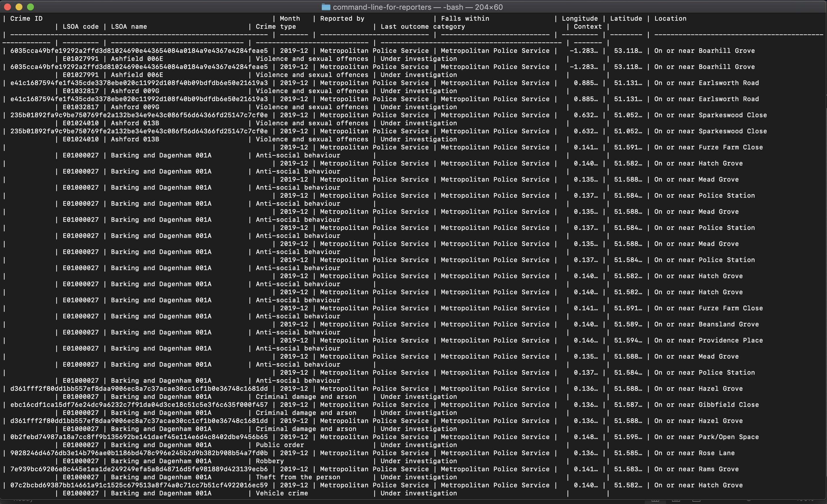Click On or near Park/Open Space text
827x504 pixels.
(x=706, y=437)
